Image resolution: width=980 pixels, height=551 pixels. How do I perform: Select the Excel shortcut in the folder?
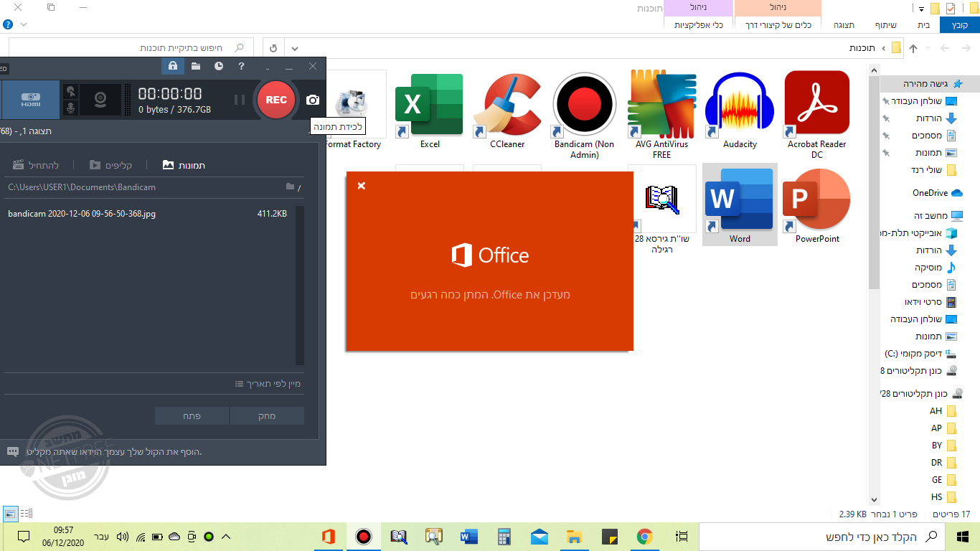pos(430,111)
